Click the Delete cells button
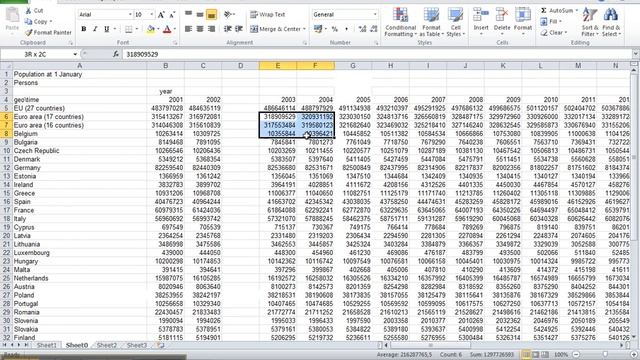 502,21
